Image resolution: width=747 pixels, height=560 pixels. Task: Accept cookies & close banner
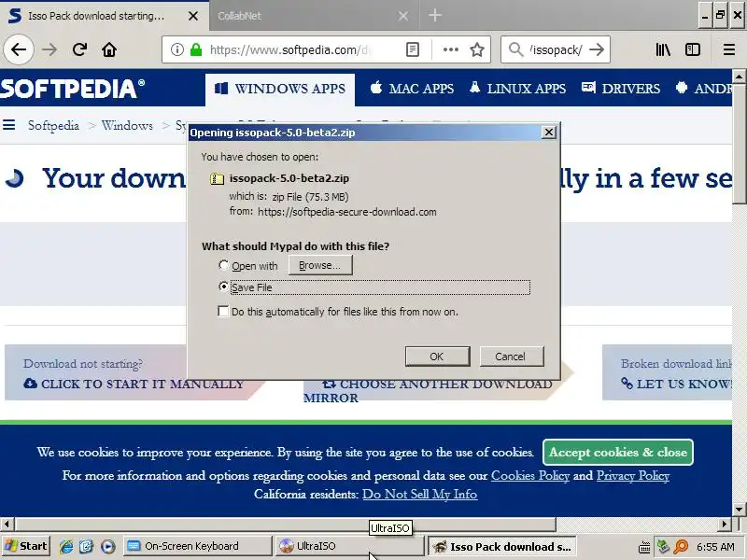click(x=617, y=452)
